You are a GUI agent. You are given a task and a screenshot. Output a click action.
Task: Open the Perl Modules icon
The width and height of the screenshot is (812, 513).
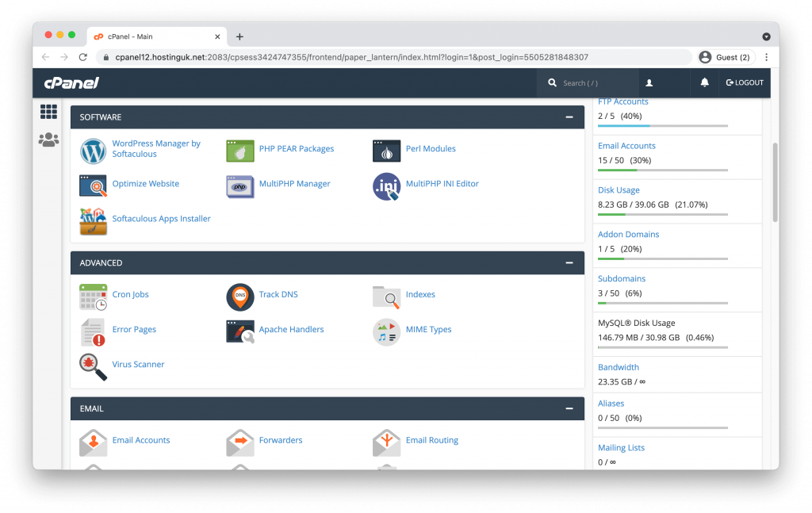[x=386, y=150]
